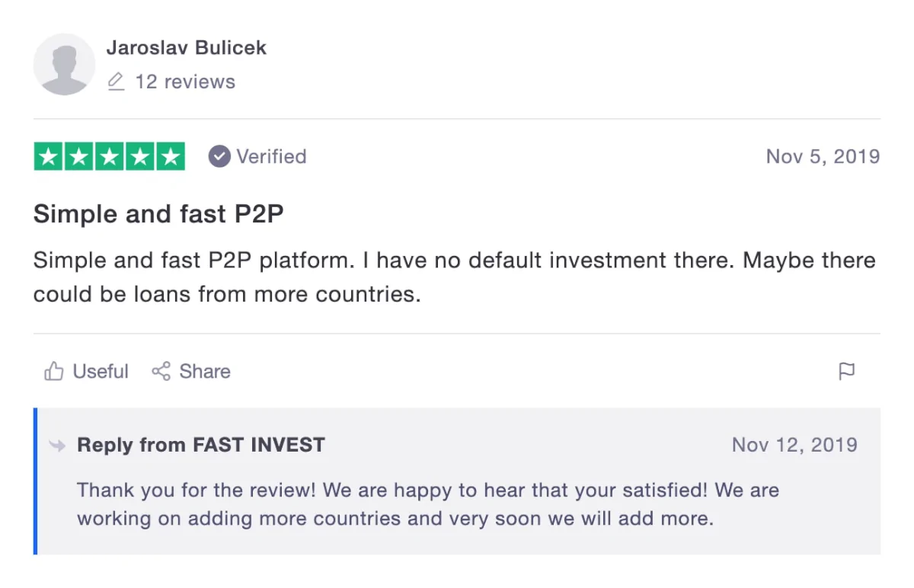This screenshot has width=914, height=588.
Task: Open the 'Simple and fast P2P' review title
Action: coord(158,214)
